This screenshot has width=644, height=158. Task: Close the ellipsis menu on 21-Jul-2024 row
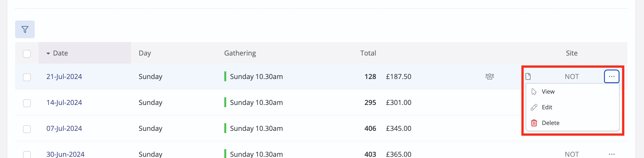click(612, 76)
